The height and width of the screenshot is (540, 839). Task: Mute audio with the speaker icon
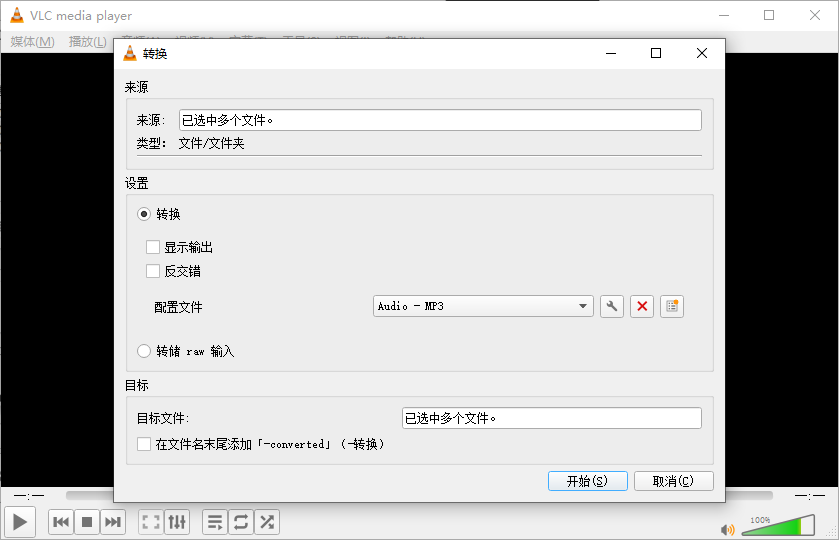pos(728,530)
